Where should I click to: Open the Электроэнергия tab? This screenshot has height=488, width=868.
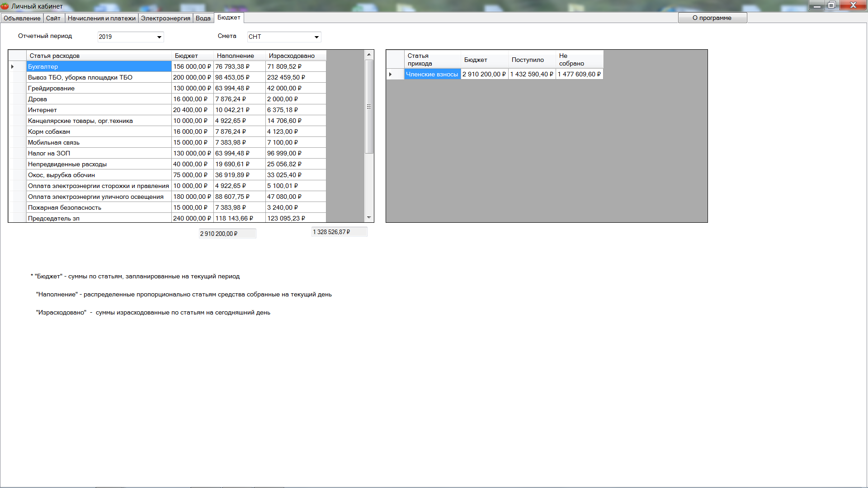click(x=165, y=18)
